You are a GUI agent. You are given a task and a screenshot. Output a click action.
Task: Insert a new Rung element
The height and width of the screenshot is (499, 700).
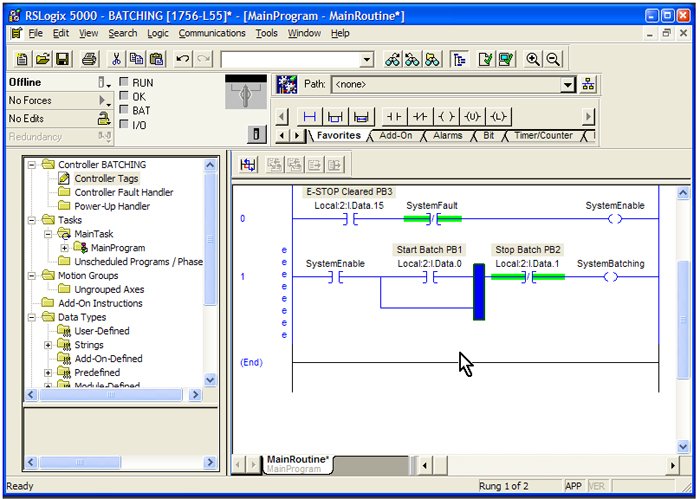[x=309, y=117]
